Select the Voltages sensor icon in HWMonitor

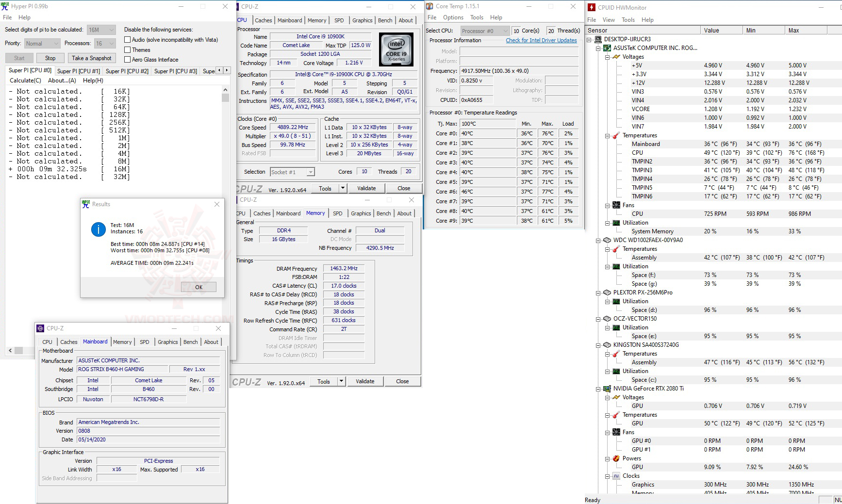615,56
